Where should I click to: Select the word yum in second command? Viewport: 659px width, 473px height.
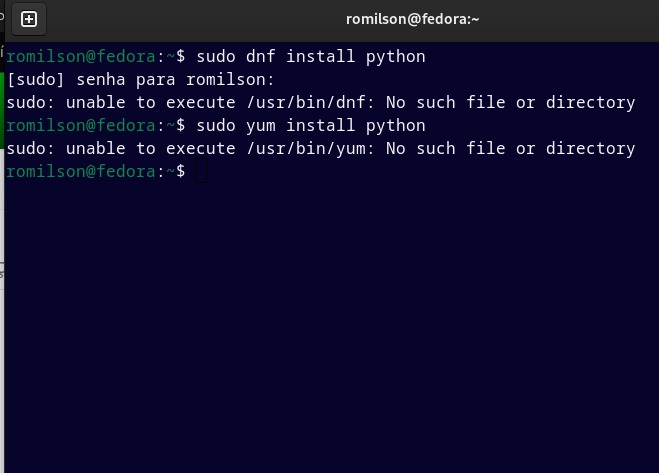click(261, 126)
